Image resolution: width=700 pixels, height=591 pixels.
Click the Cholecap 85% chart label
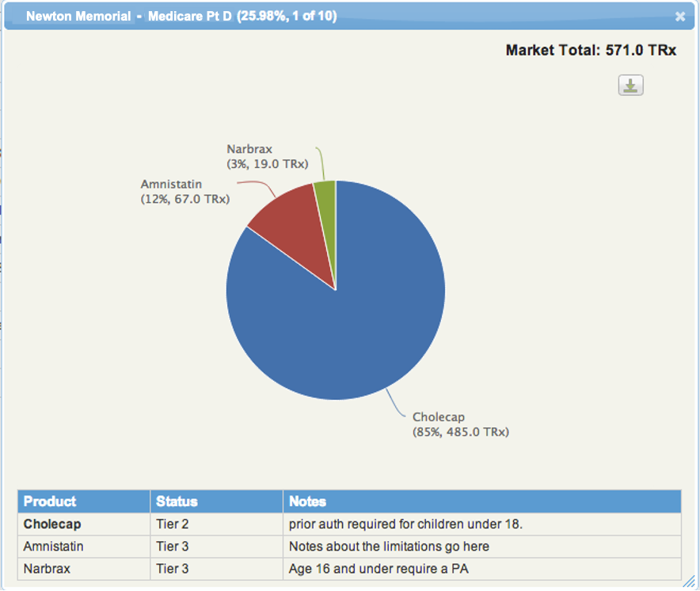[460, 425]
